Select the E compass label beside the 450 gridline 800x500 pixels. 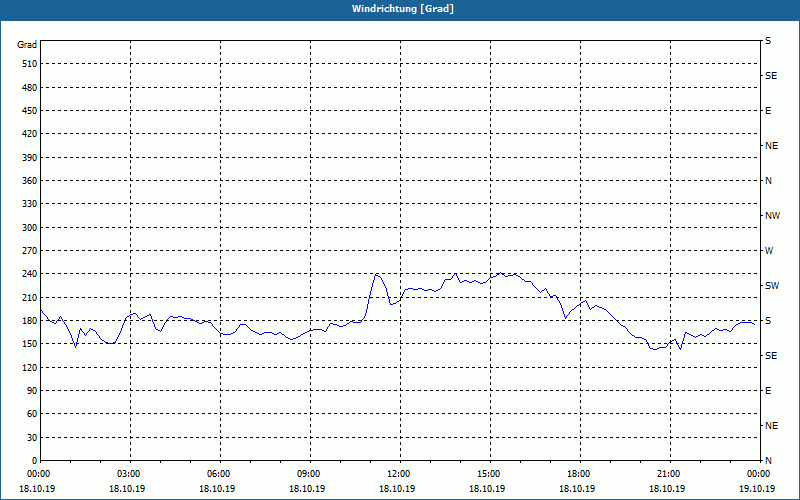[768, 111]
